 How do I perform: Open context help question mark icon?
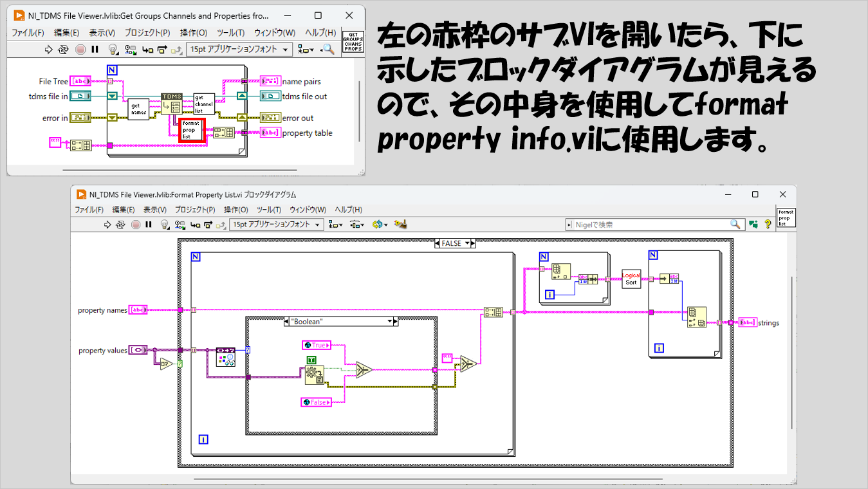[x=768, y=225]
